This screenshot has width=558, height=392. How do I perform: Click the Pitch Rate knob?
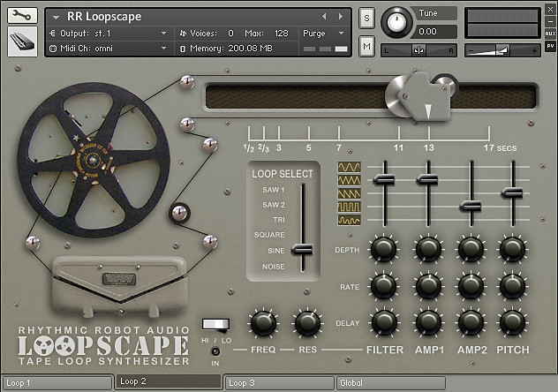(512, 286)
